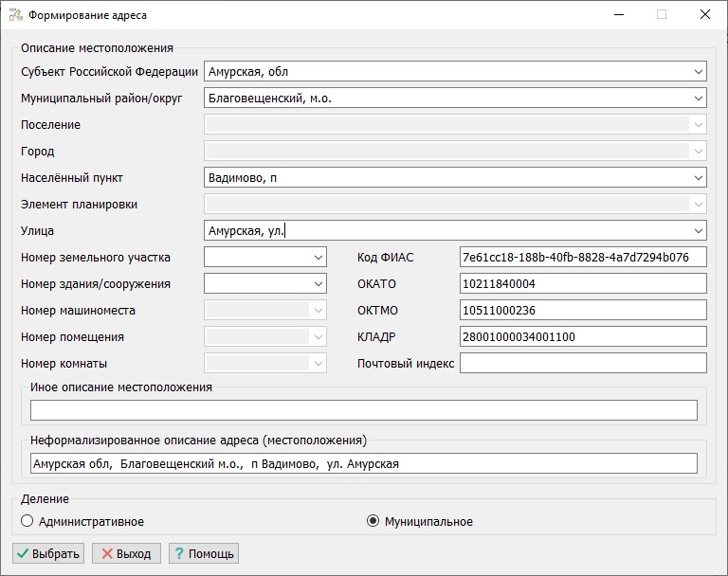
Task: Click the КЛАДР code field
Action: tap(582, 337)
